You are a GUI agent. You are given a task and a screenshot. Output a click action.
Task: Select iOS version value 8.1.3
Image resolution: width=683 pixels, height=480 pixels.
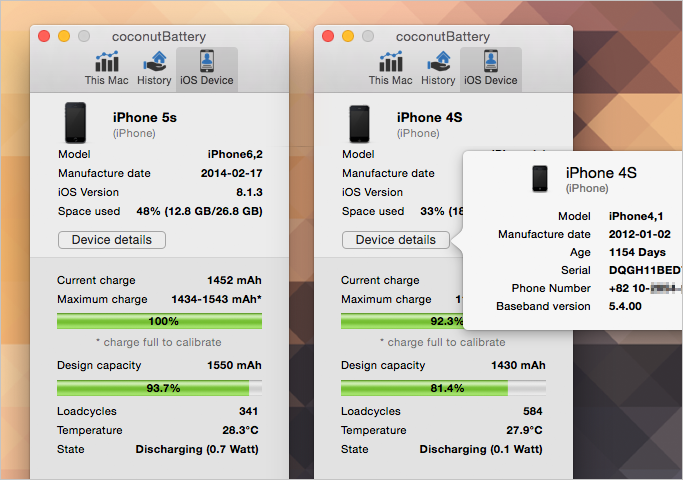pyautogui.click(x=250, y=192)
